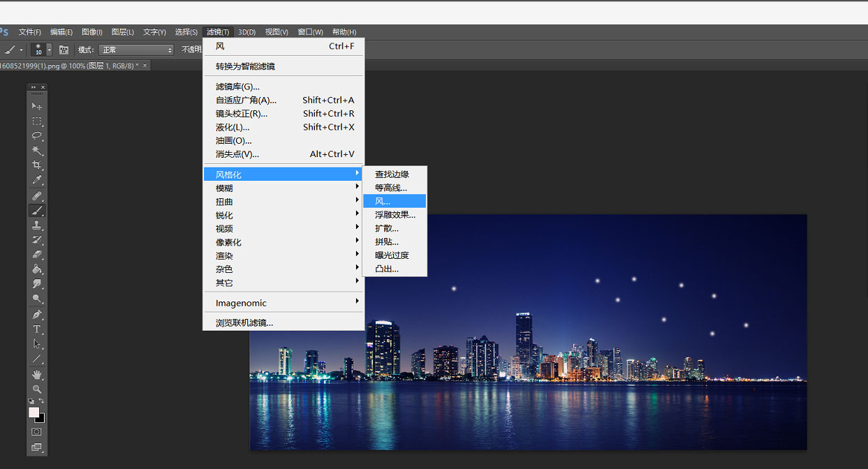Select the Eyedropper tool
Screen dimensions: 868x469
pyautogui.click(x=37, y=180)
